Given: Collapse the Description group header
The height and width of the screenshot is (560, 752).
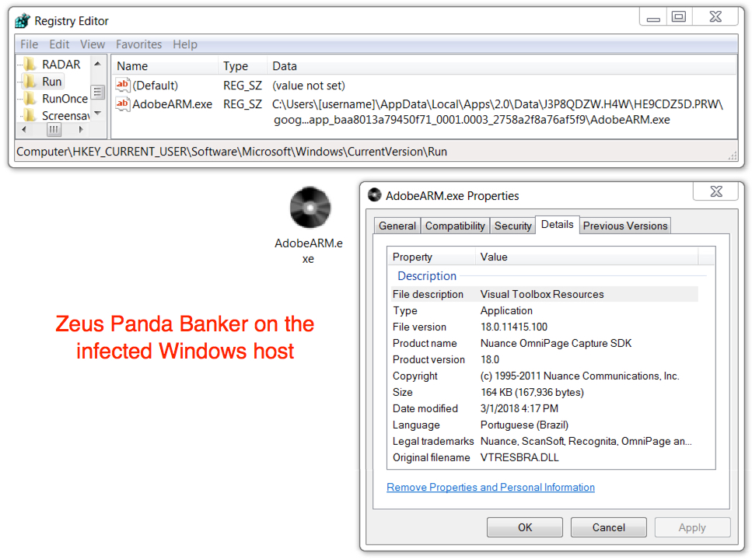Looking at the screenshot, I should (427, 276).
